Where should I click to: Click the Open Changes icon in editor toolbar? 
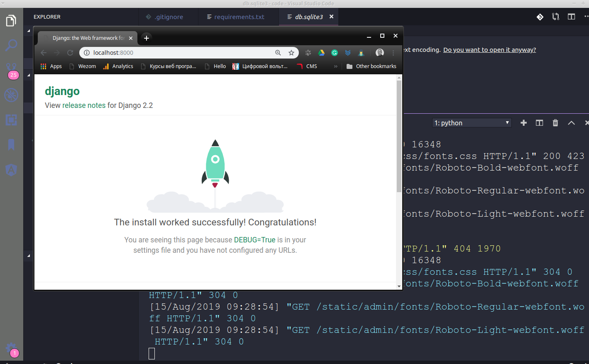(x=555, y=17)
